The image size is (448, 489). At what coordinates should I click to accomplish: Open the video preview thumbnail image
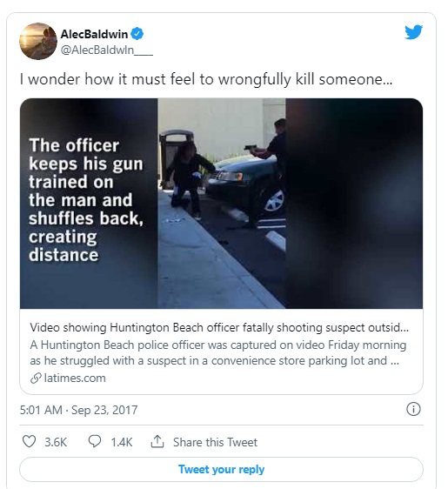pyautogui.click(x=221, y=204)
